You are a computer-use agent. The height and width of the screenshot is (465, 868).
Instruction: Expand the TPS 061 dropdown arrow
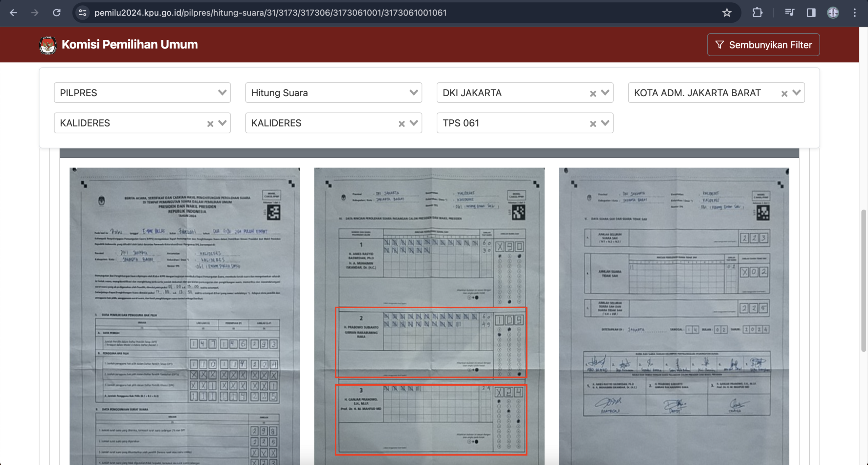tap(605, 123)
